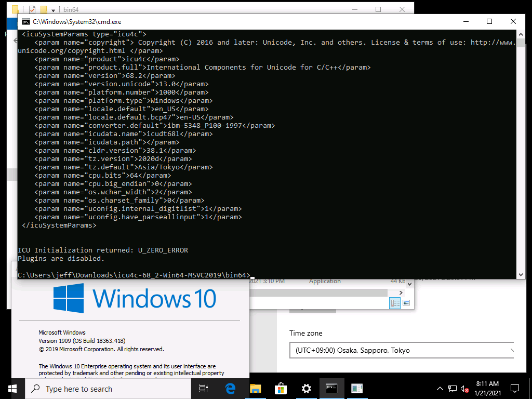Click the Properties icon in Explorer quick access toolbar
Viewport: 532px width, 399px height.
pyautogui.click(x=32, y=9)
